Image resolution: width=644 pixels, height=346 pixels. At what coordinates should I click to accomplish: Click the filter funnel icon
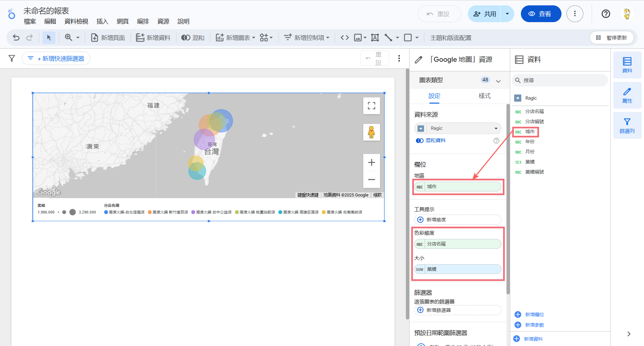tap(12, 58)
